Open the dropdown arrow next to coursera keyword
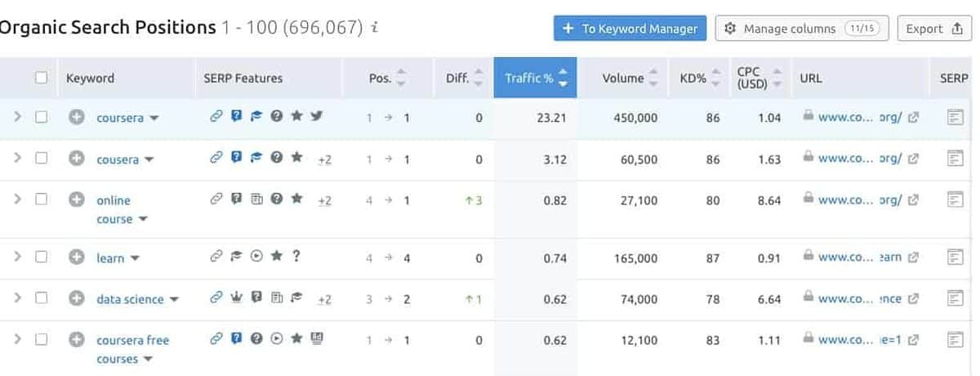Image resolution: width=980 pixels, height=376 pixels. [x=154, y=119]
